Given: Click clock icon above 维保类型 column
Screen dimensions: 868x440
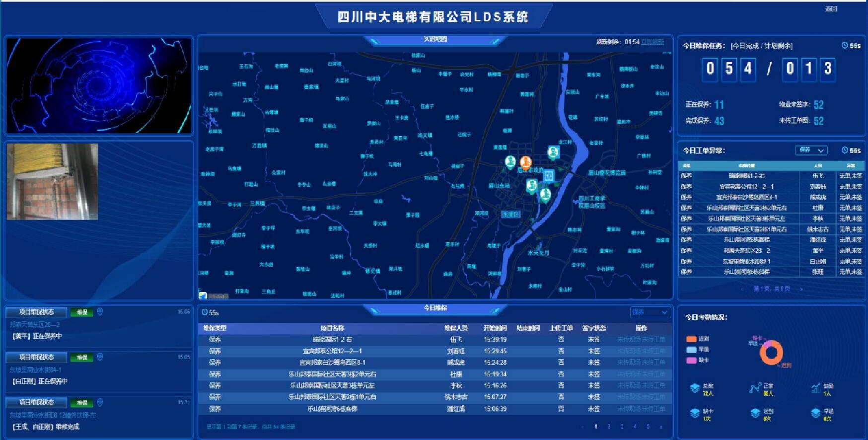Looking at the screenshot, I should [205, 312].
